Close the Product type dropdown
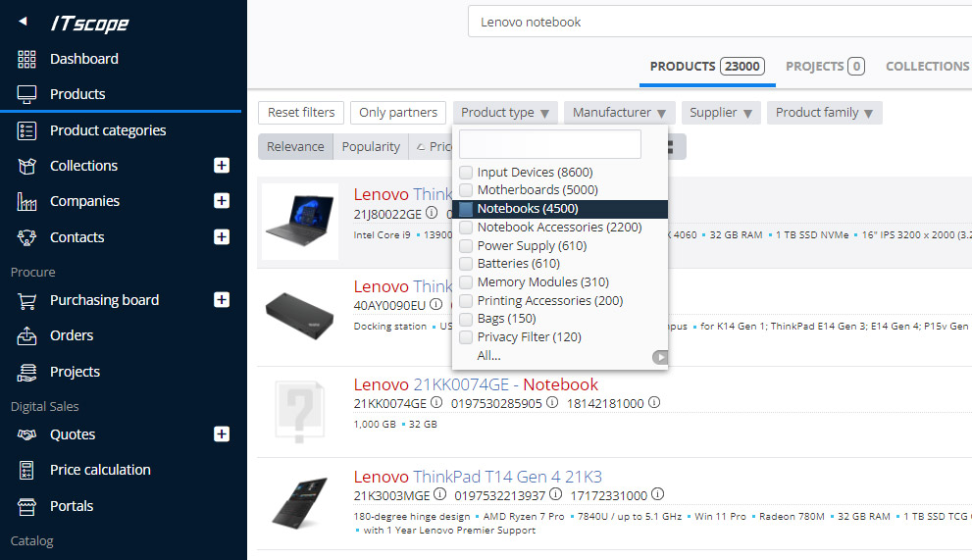 pyautogui.click(x=505, y=113)
